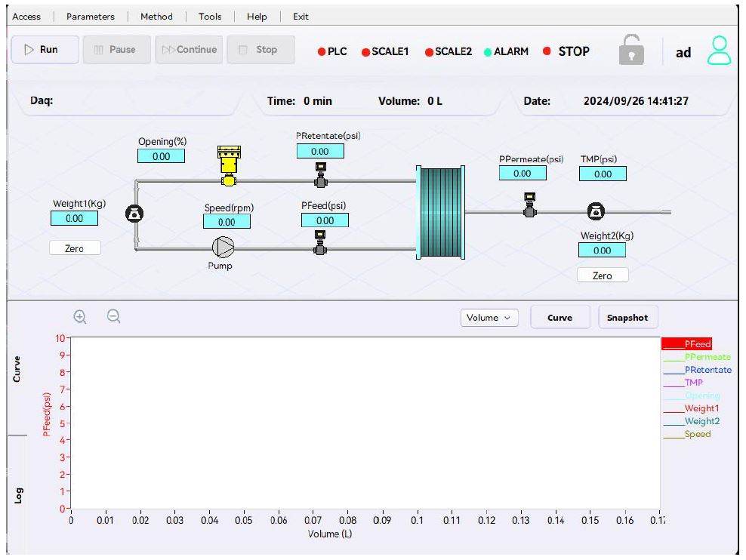Open the Help menu
The height and width of the screenshot is (560, 746).
coord(257,17)
